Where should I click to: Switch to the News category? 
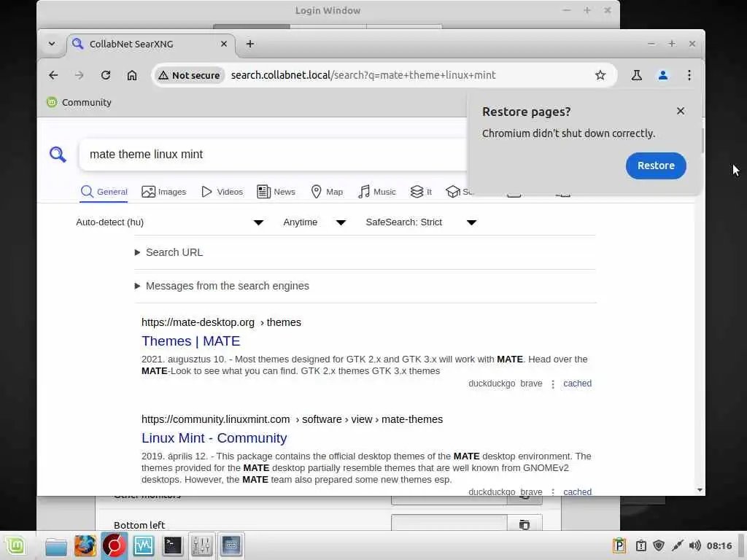(276, 192)
